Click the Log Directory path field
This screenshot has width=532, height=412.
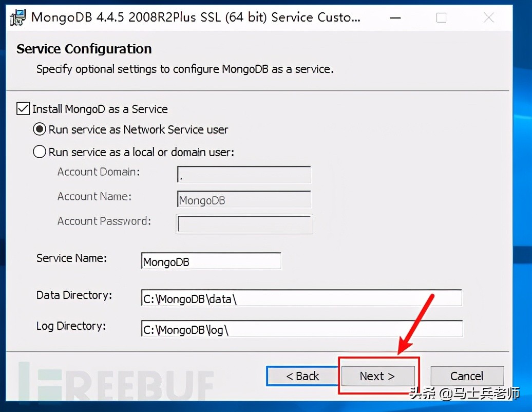(302, 328)
